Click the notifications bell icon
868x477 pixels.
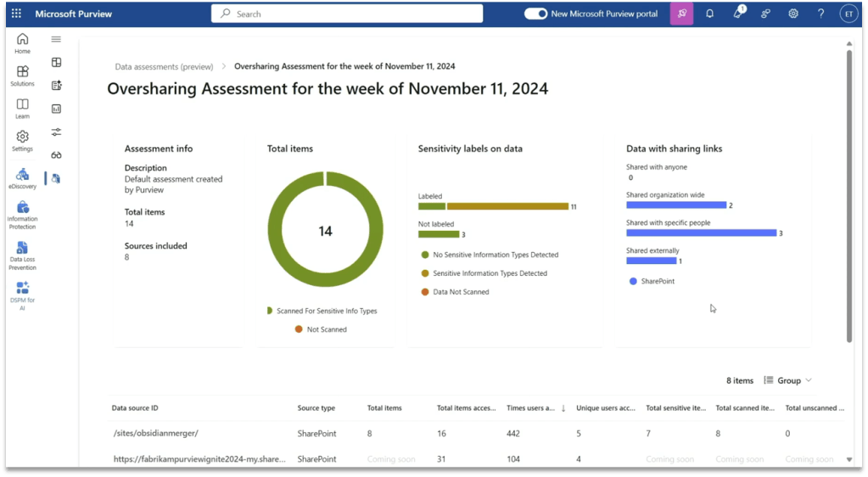coord(709,14)
